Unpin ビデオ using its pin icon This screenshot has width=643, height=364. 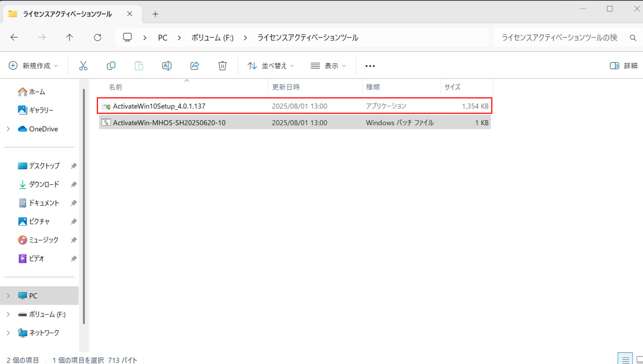[73, 259]
